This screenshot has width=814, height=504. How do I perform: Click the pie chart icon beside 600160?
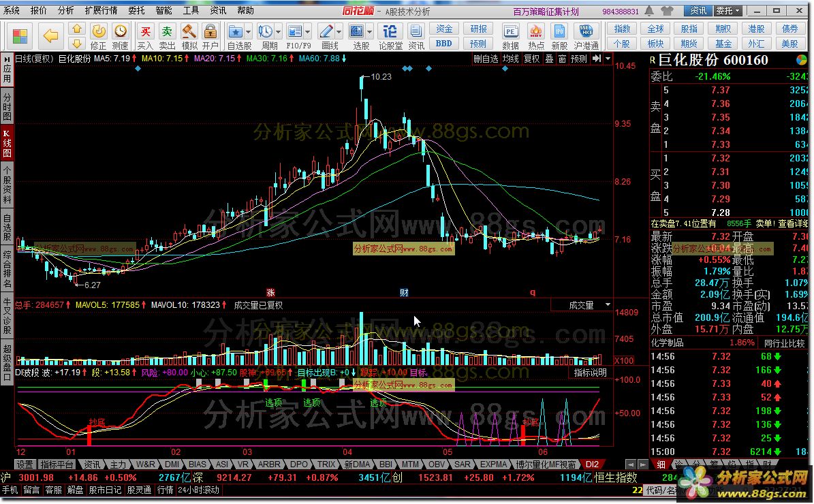point(802,60)
